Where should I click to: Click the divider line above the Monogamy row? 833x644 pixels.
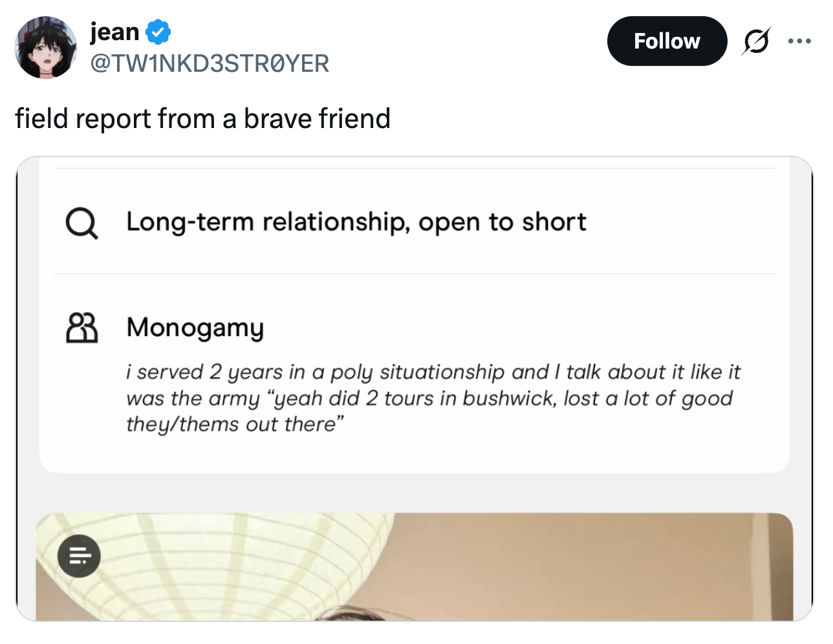pos(414,274)
